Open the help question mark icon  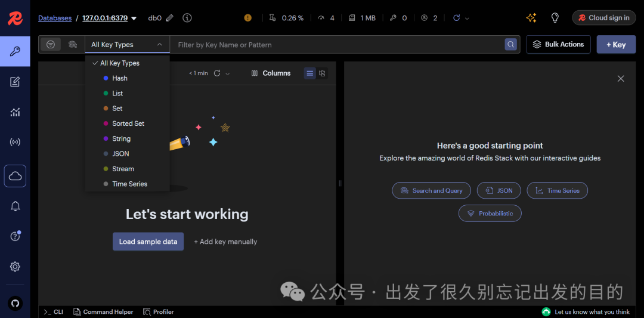tap(15, 236)
